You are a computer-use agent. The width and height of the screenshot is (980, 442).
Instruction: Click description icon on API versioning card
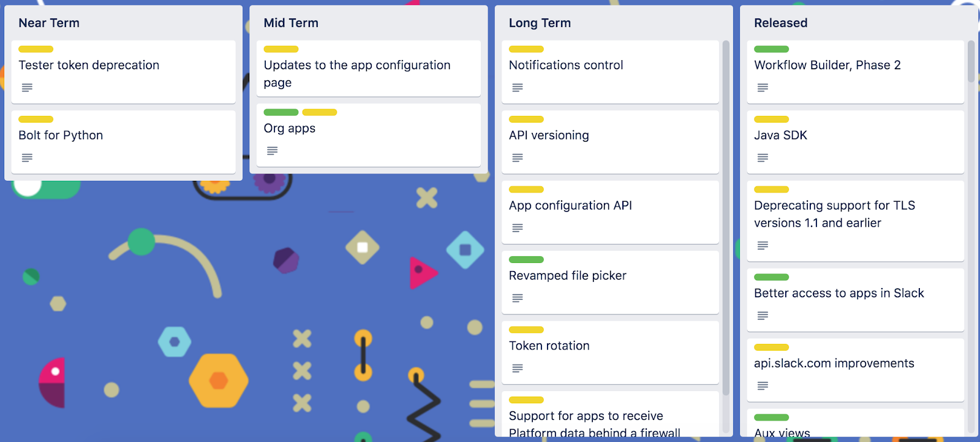(518, 158)
